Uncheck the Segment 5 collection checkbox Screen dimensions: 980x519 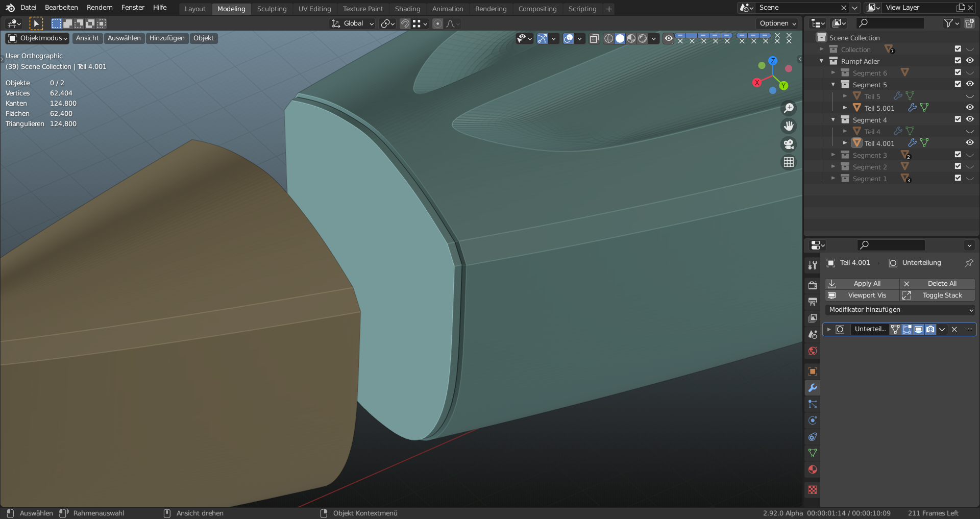(x=958, y=84)
